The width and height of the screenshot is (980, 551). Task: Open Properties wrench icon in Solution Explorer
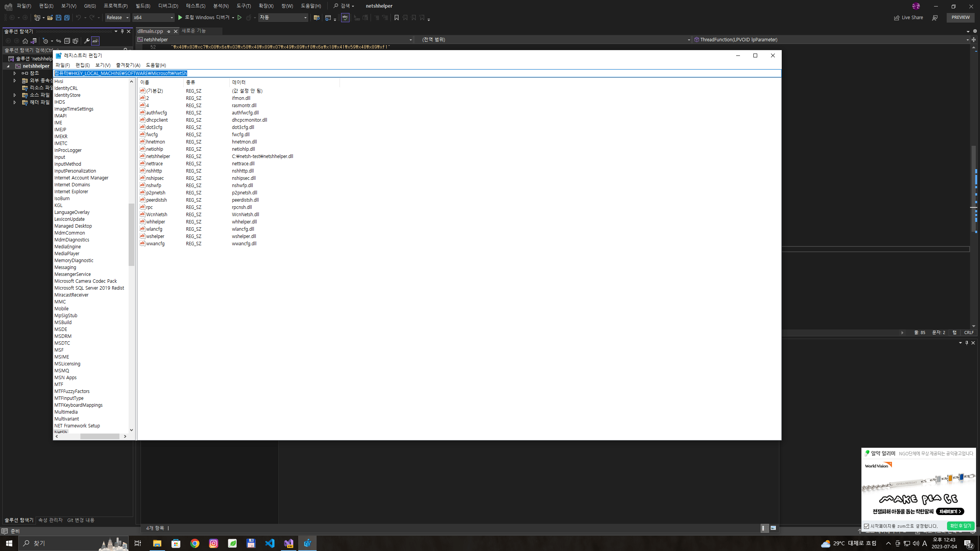coord(87,41)
